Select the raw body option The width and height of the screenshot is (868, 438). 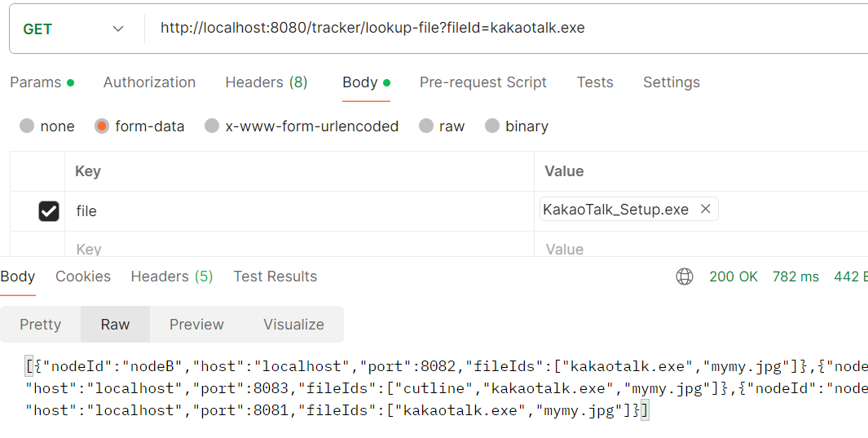tap(426, 126)
